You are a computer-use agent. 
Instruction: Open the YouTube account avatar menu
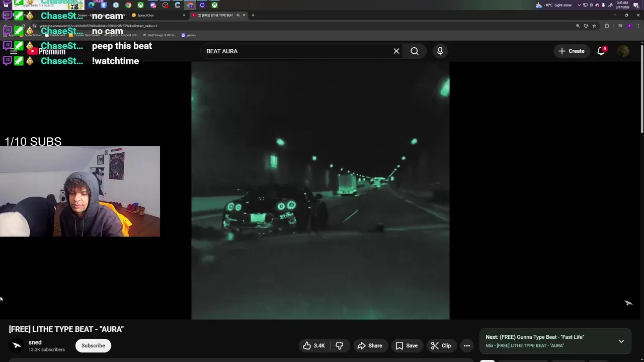tap(623, 51)
